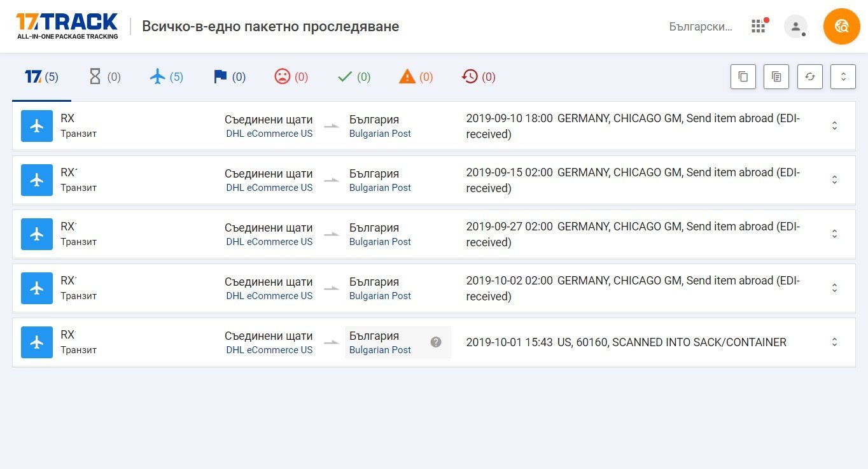
Task: Show the delivered checkmark tab
Action: 353,77
